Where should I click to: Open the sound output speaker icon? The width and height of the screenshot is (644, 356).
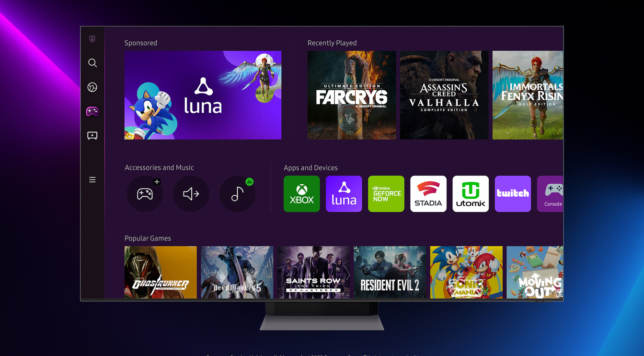point(191,194)
